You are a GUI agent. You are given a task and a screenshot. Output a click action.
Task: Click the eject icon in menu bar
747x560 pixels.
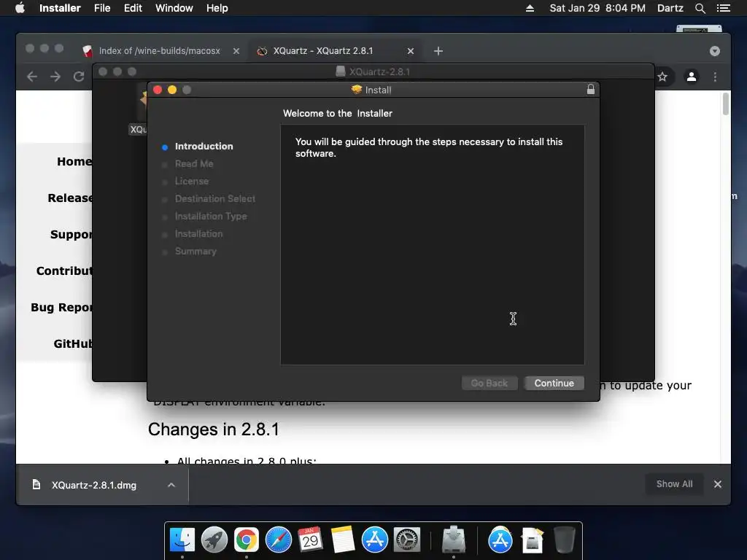click(x=530, y=8)
